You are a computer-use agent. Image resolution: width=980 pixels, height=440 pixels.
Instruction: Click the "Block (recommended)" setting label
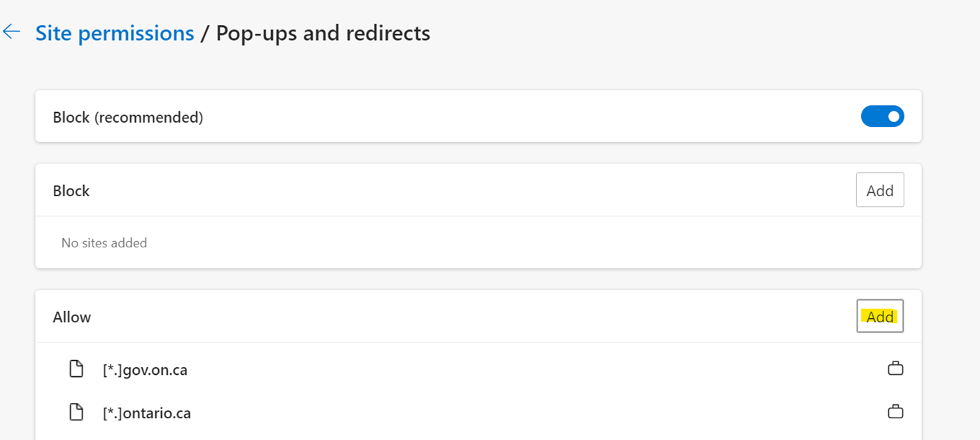(128, 117)
